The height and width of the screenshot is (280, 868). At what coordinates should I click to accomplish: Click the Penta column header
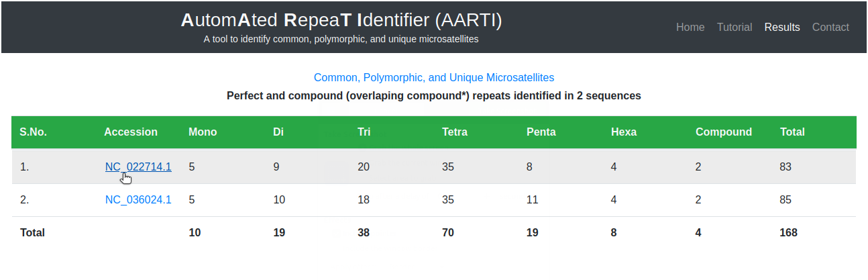pos(541,132)
